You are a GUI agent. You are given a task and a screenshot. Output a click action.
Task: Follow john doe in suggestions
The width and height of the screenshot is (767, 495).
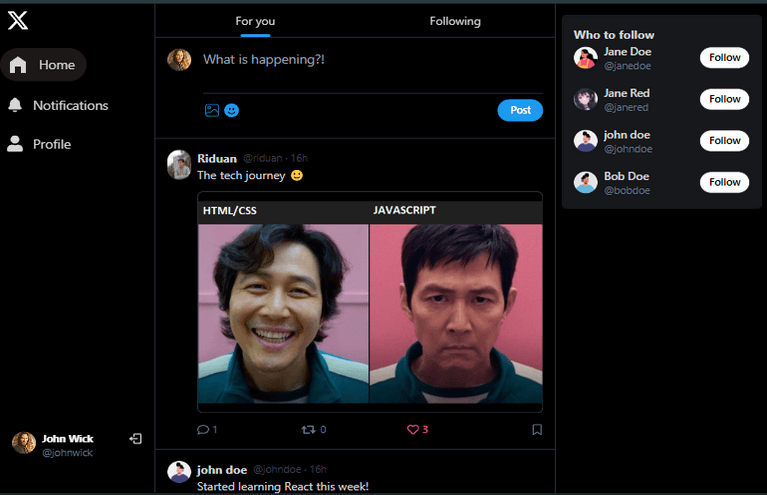pos(724,141)
